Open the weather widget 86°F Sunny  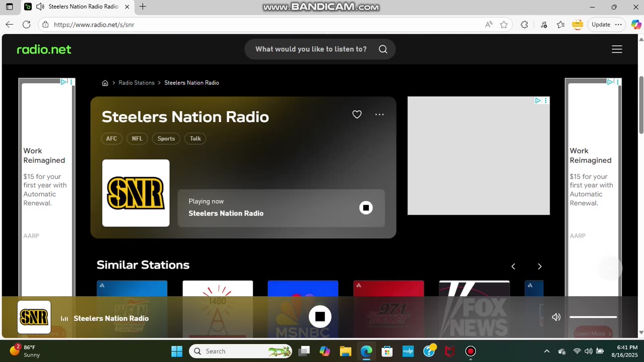click(25, 351)
